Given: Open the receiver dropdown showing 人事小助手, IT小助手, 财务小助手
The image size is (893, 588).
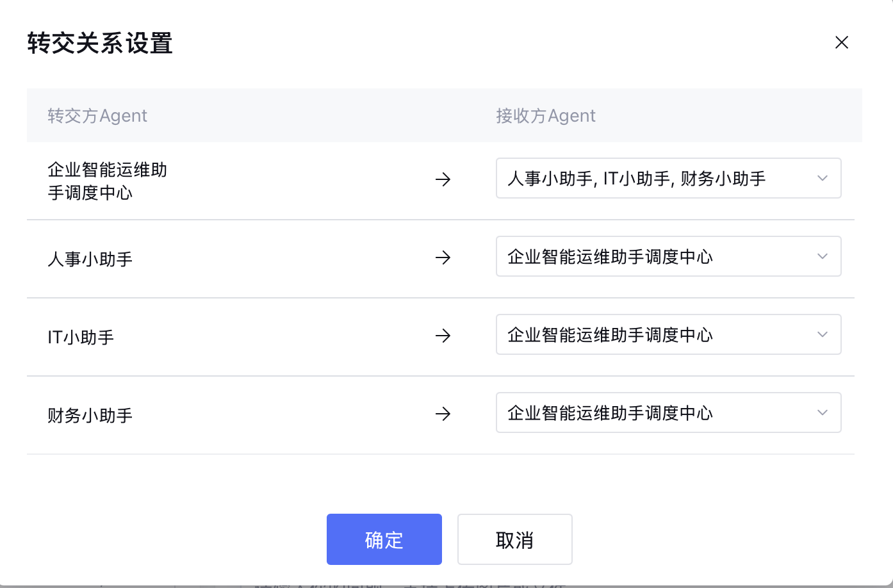Looking at the screenshot, I should (669, 178).
